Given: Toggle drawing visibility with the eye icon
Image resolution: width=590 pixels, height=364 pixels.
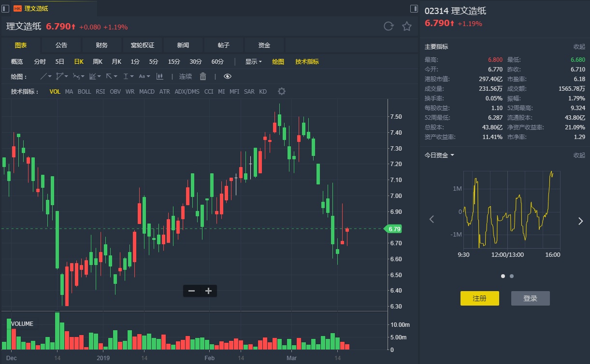Looking at the screenshot, I should coord(228,76).
